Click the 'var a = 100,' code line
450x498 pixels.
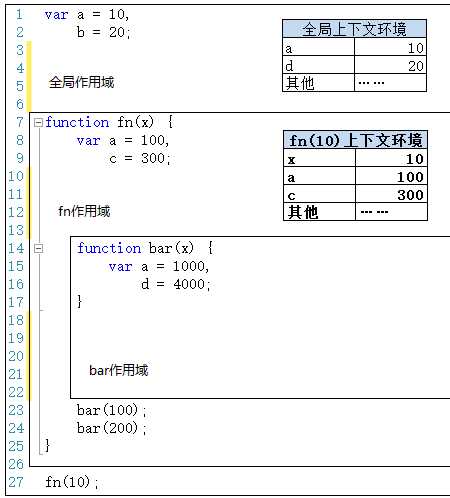click(123, 141)
